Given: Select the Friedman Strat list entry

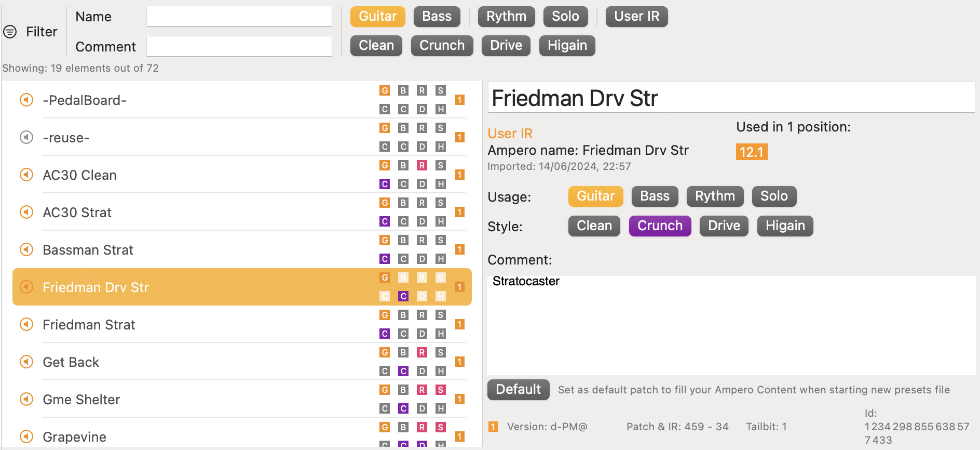Looking at the screenshot, I should 89,325.
